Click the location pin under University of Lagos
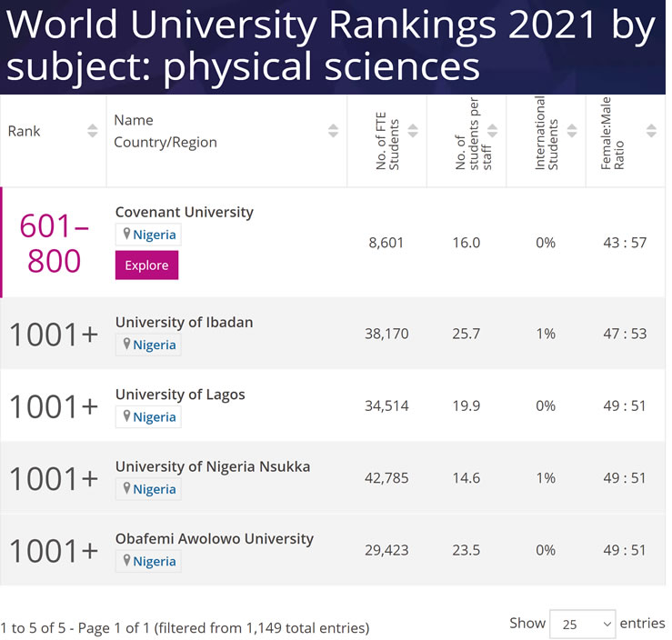The width and height of the screenshot is (672, 640). coord(126,416)
